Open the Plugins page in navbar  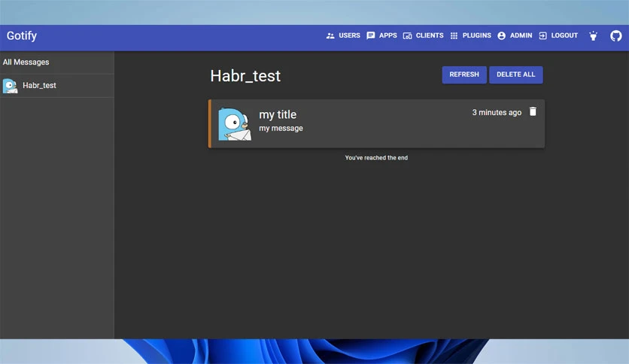point(470,35)
